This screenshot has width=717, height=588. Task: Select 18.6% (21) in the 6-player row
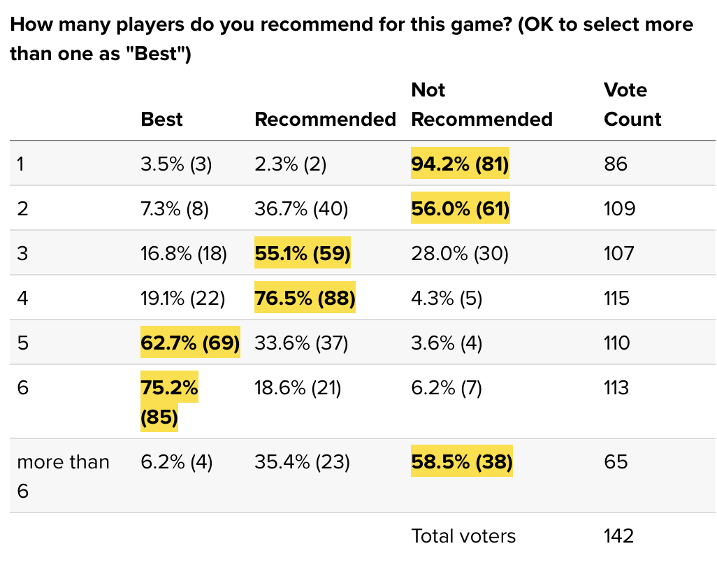click(x=298, y=387)
